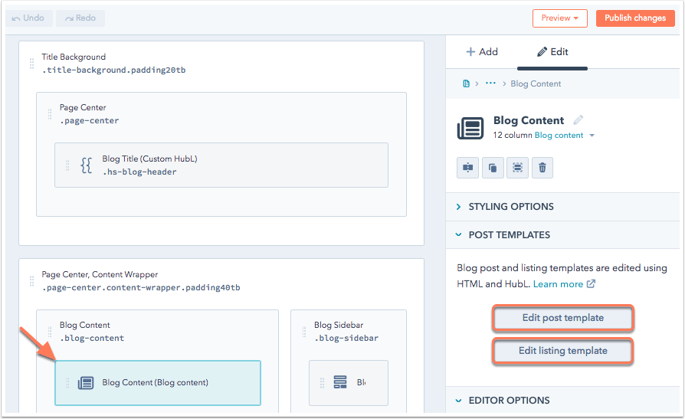Image resolution: width=685 pixels, height=419 pixels.
Task: Click the template root breadcrumb icon
Action: coord(466,83)
